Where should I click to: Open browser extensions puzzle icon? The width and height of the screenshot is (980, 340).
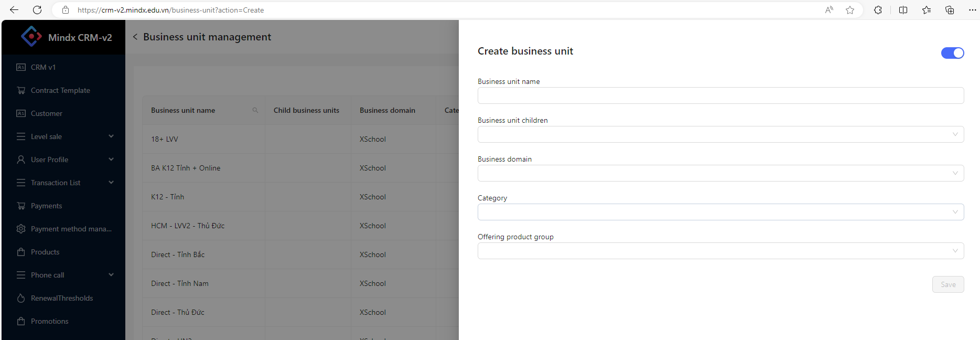click(x=878, y=10)
